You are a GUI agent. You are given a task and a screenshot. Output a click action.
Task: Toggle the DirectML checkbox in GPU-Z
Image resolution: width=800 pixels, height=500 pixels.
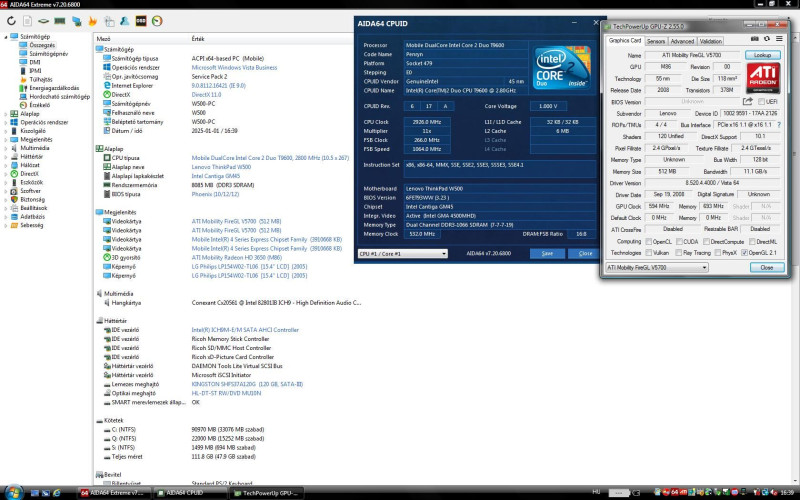click(x=752, y=241)
